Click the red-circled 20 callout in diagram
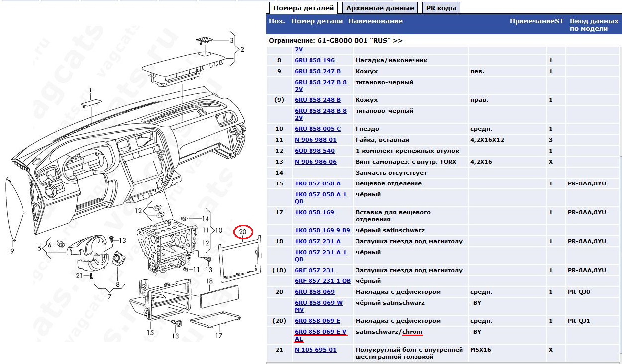This screenshot has width=622, height=364. (x=242, y=232)
